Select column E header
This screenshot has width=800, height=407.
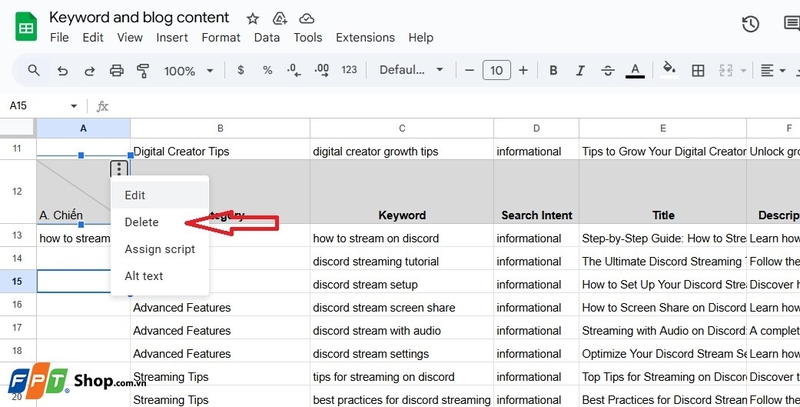coord(663,129)
